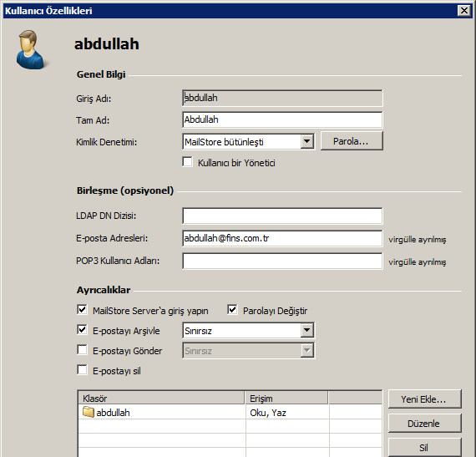
Task: Focus the Tam Ad text field
Action: [282, 119]
